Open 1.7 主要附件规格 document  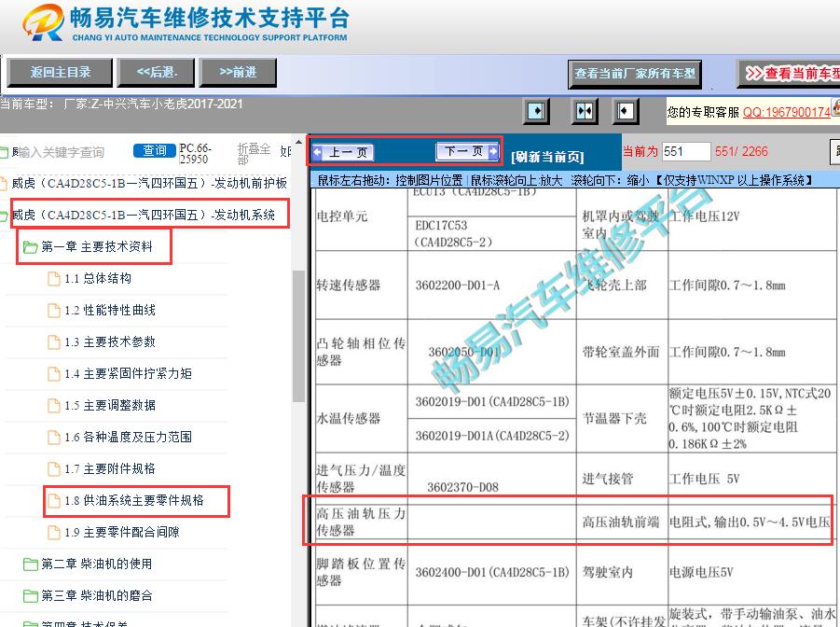(x=110, y=468)
